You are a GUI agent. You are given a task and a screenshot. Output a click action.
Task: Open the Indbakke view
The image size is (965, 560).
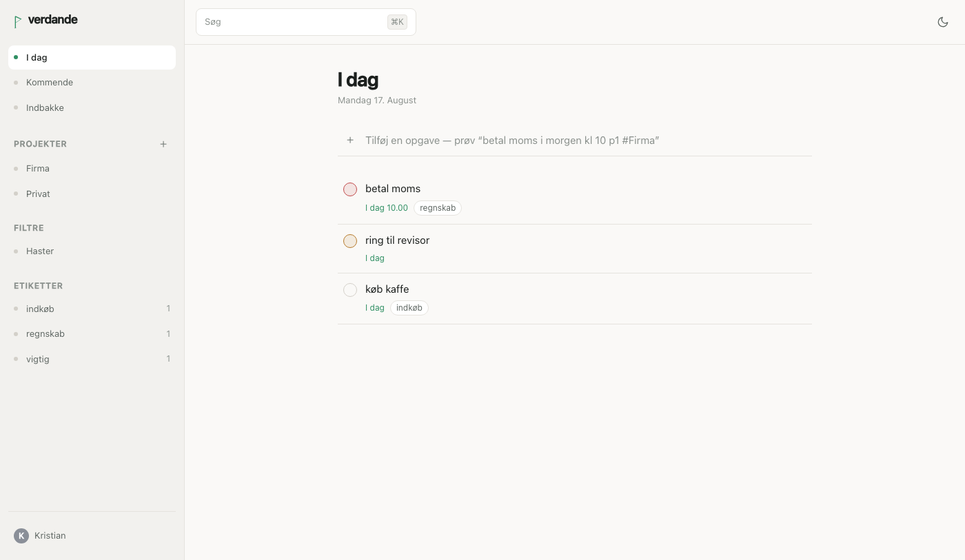click(92, 107)
